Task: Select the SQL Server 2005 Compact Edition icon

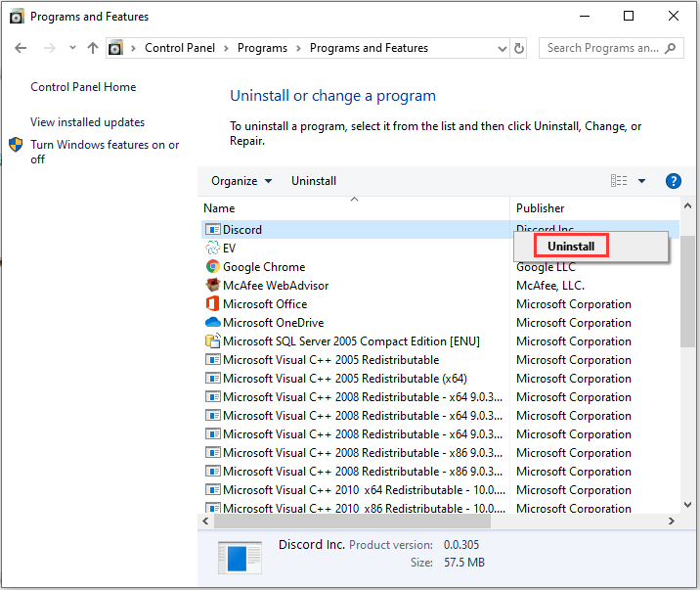Action: [212, 340]
